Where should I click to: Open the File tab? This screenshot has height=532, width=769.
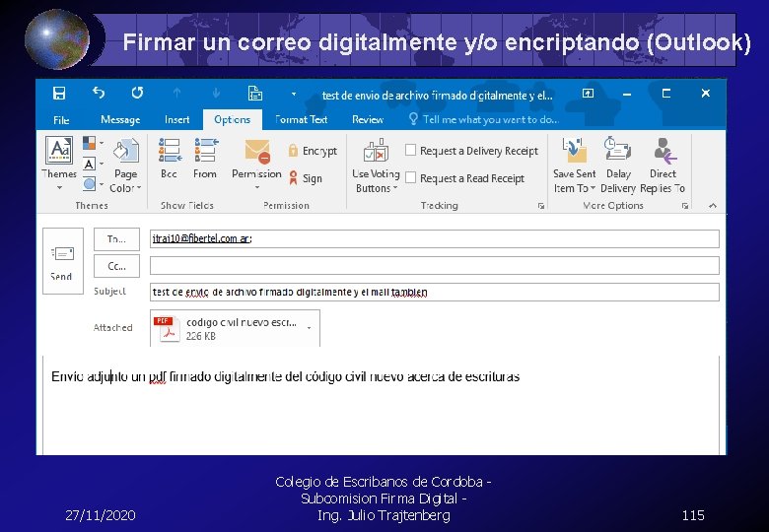click(61, 120)
